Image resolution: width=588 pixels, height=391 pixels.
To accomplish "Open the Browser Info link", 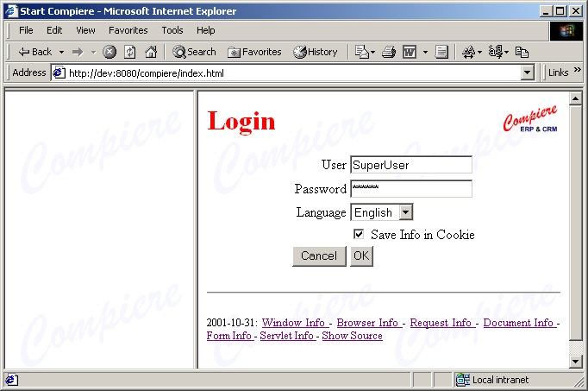I will click(369, 323).
